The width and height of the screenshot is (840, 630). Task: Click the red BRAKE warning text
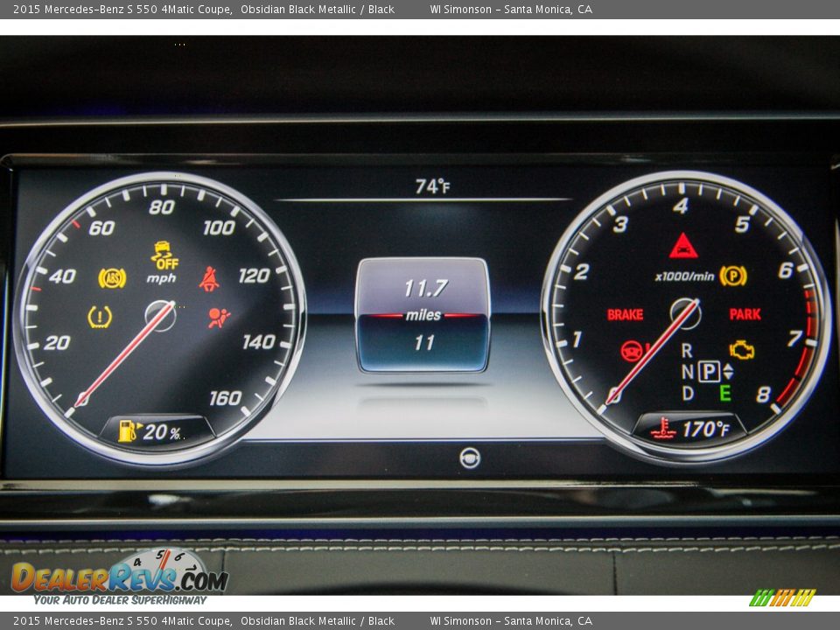click(625, 315)
